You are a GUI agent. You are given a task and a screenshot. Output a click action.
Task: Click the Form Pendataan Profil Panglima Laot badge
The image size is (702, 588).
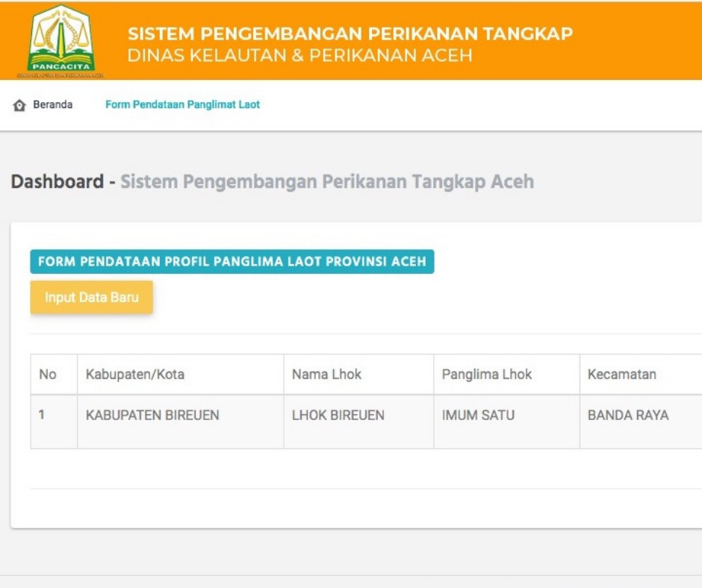(232, 262)
